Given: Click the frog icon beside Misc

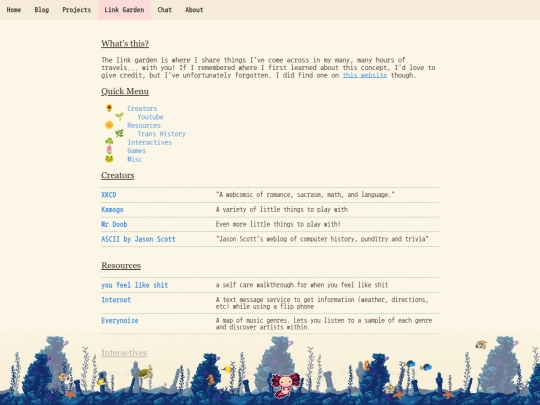Looking at the screenshot, I should click(x=109, y=158).
